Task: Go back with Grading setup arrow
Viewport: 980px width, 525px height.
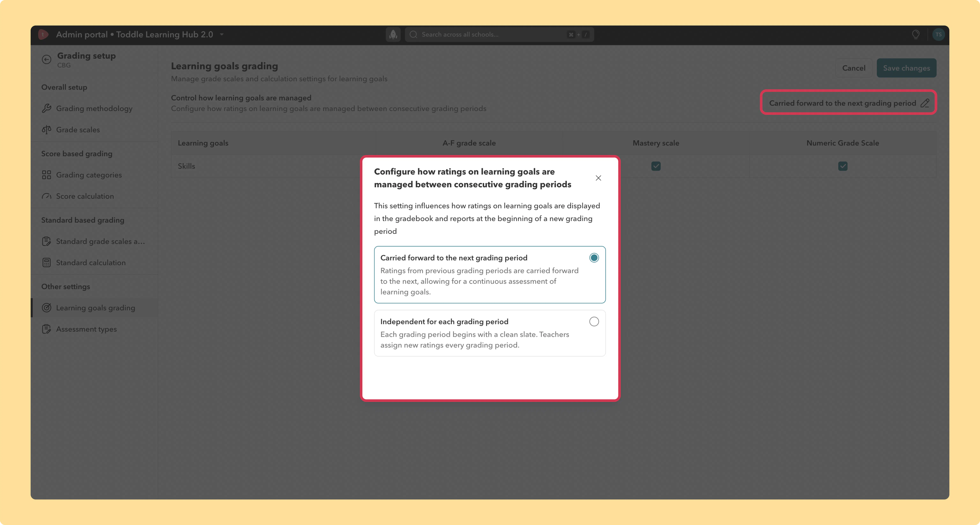Action: coord(46,59)
